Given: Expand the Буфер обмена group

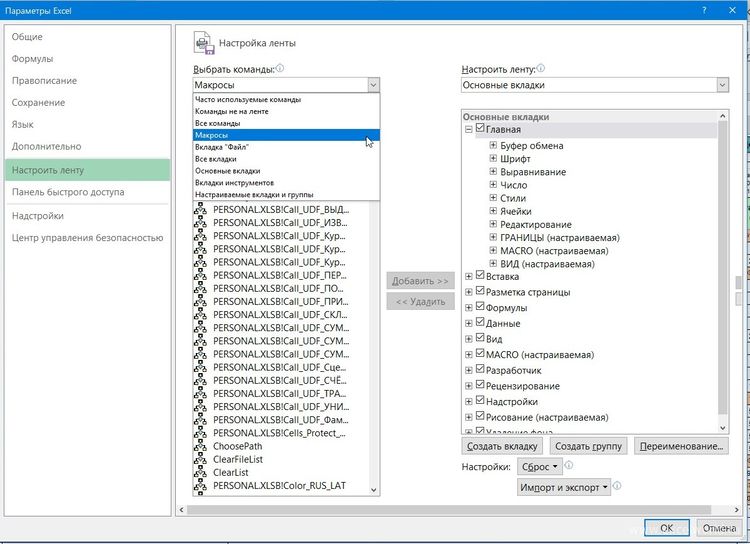Looking at the screenshot, I should pos(493,145).
